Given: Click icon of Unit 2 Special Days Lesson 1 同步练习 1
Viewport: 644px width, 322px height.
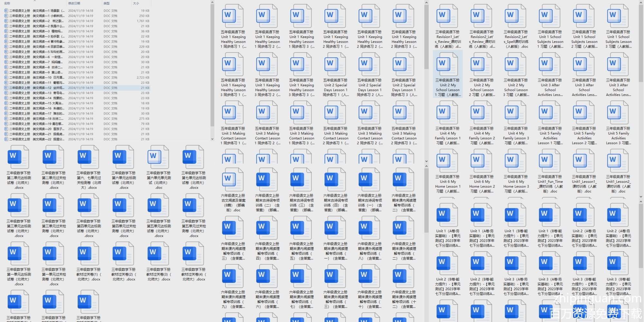Looking at the screenshot, I should 336,64.
